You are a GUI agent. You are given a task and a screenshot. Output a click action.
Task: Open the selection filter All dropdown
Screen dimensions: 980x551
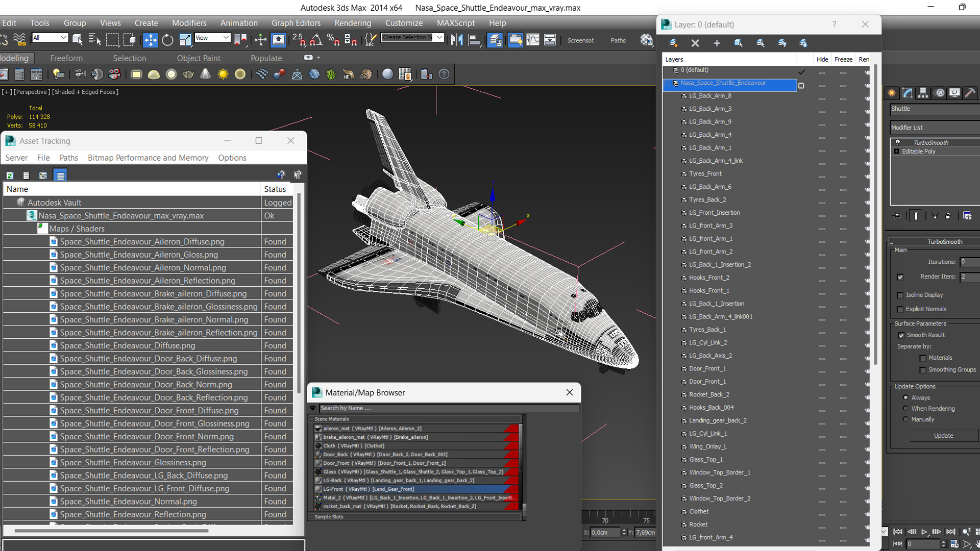coord(50,38)
